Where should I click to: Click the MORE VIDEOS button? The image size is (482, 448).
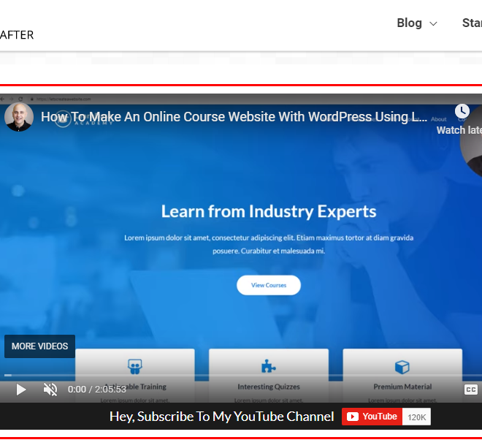39,346
